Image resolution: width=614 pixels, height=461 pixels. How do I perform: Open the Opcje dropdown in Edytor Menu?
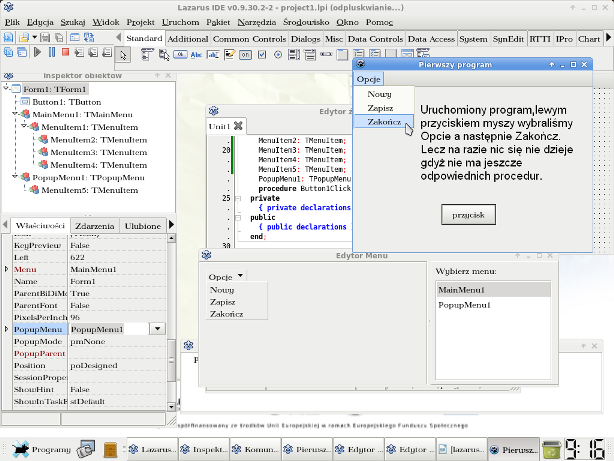pos(240,276)
